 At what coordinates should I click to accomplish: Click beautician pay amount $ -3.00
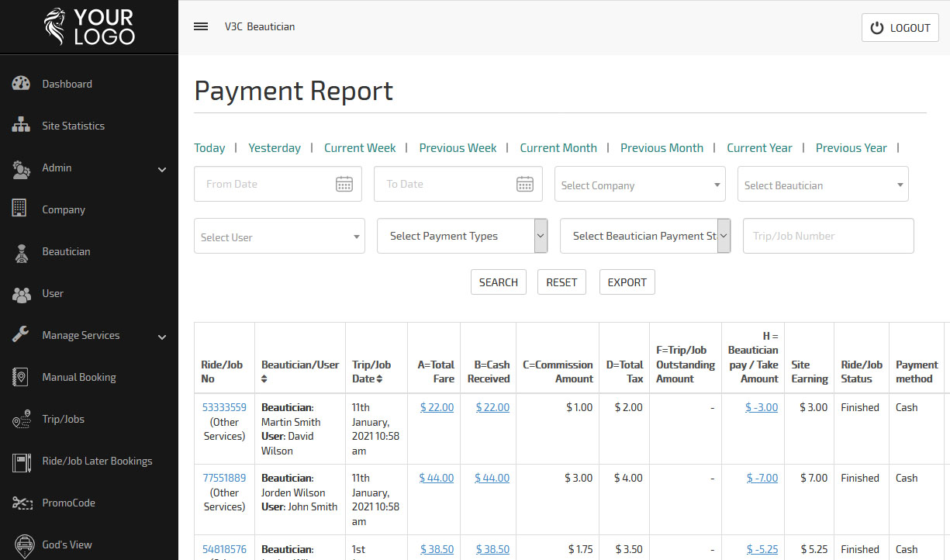pyautogui.click(x=762, y=407)
